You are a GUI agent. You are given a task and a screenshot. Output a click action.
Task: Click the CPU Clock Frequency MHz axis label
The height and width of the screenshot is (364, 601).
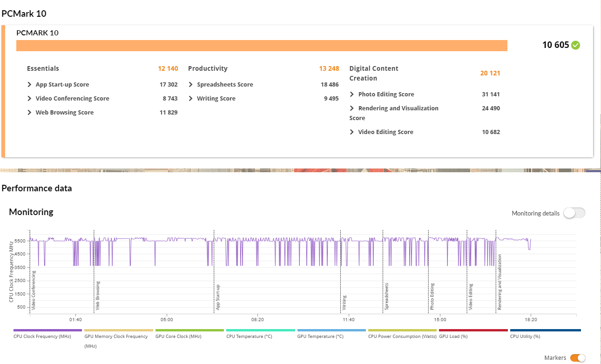[11, 271]
